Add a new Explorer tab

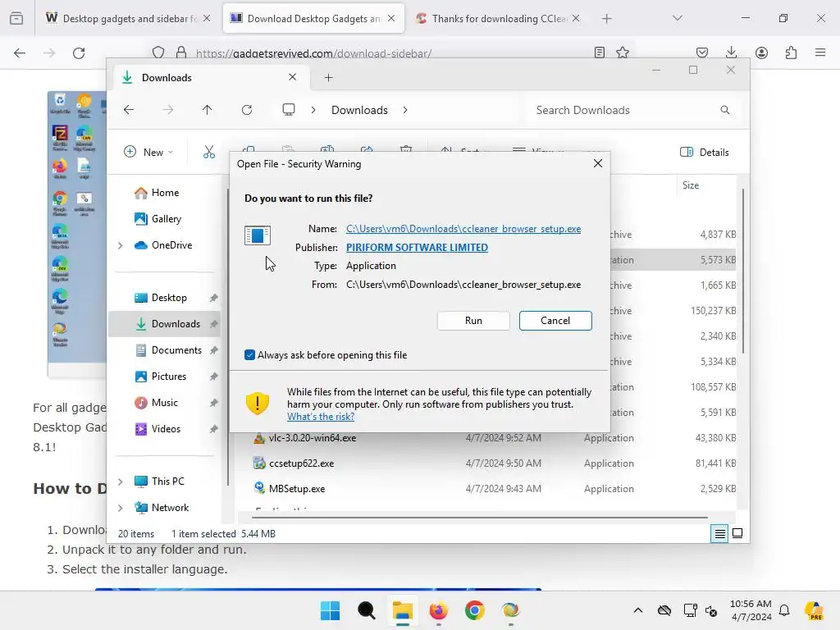point(328,78)
